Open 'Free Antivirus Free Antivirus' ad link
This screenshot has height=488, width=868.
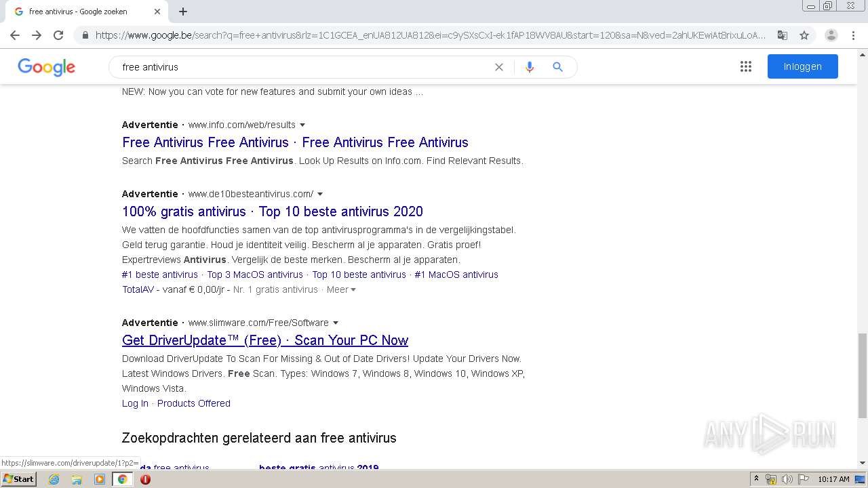point(295,142)
